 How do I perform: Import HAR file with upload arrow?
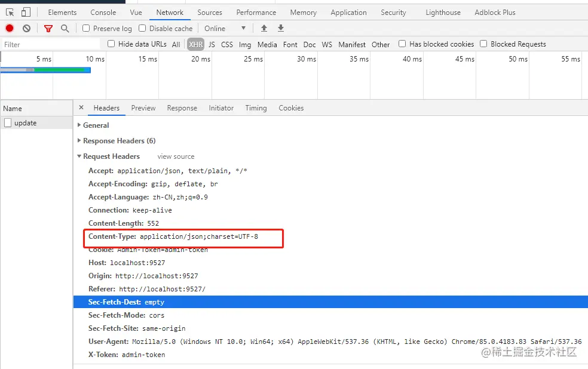264,28
